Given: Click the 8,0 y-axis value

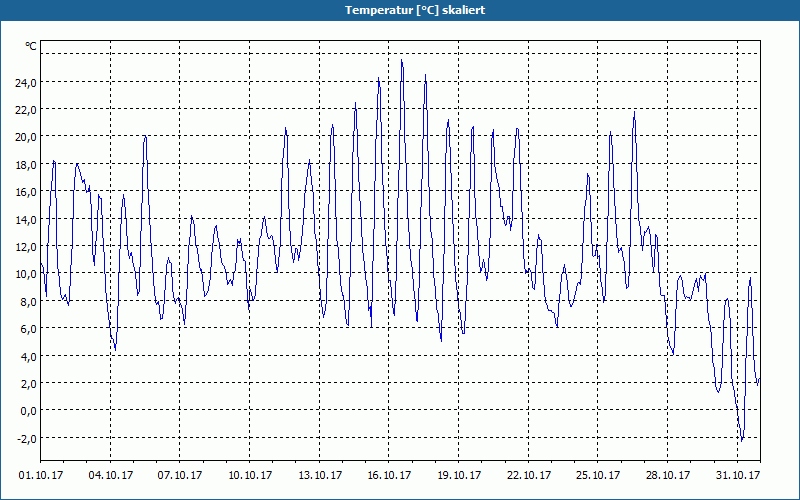Looking at the screenshot, I should [28, 302].
